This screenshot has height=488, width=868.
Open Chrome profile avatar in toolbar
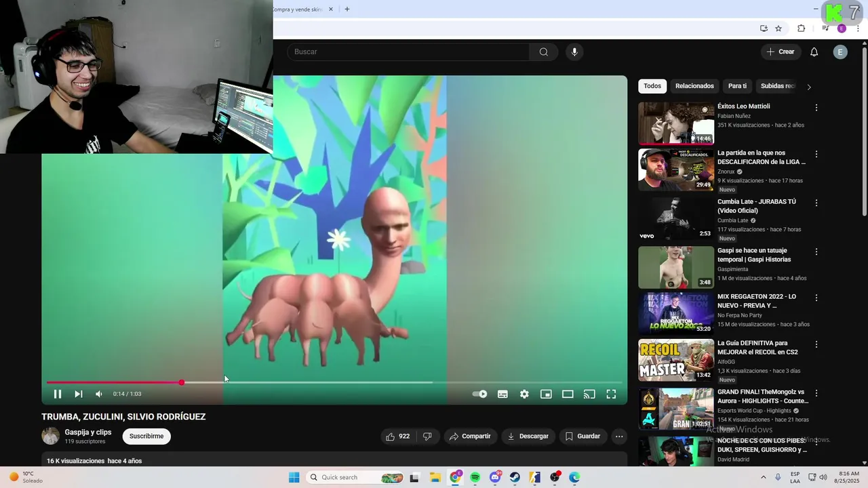pyautogui.click(x=842, y=28)
